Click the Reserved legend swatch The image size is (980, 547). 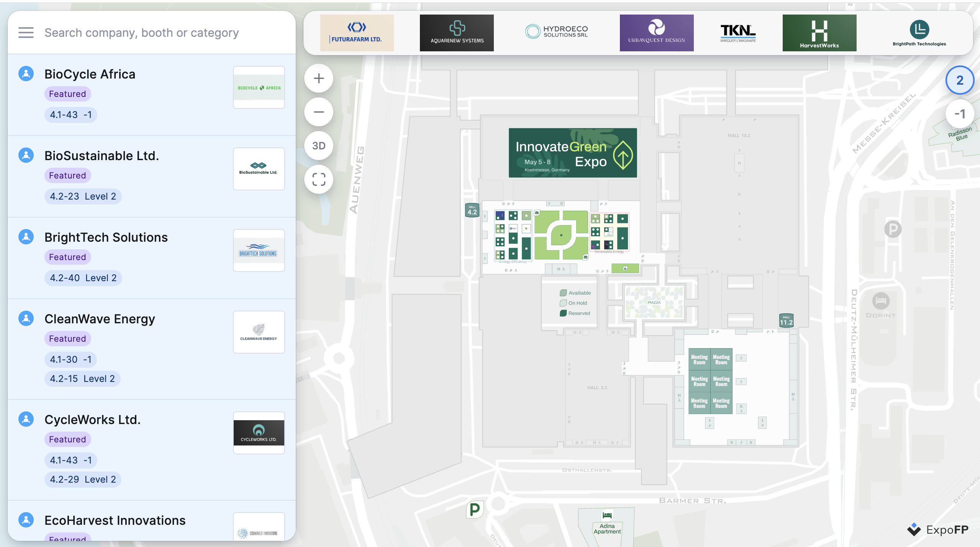(x=563, y=313)
